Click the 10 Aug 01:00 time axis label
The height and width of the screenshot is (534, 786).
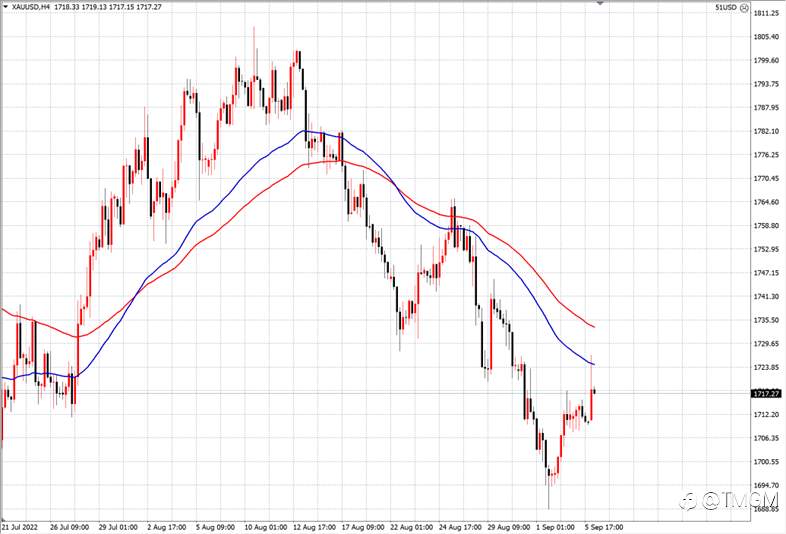pos(266,527)
